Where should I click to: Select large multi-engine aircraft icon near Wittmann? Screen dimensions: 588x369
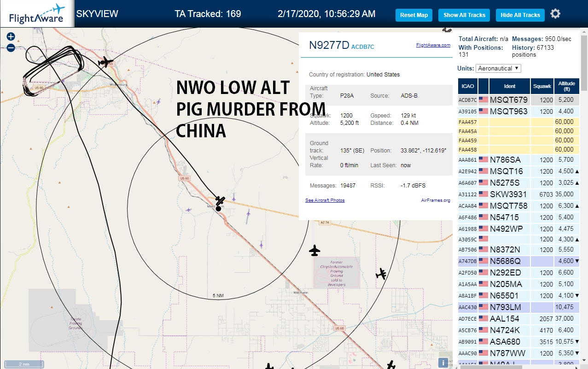tap(381, 274)
